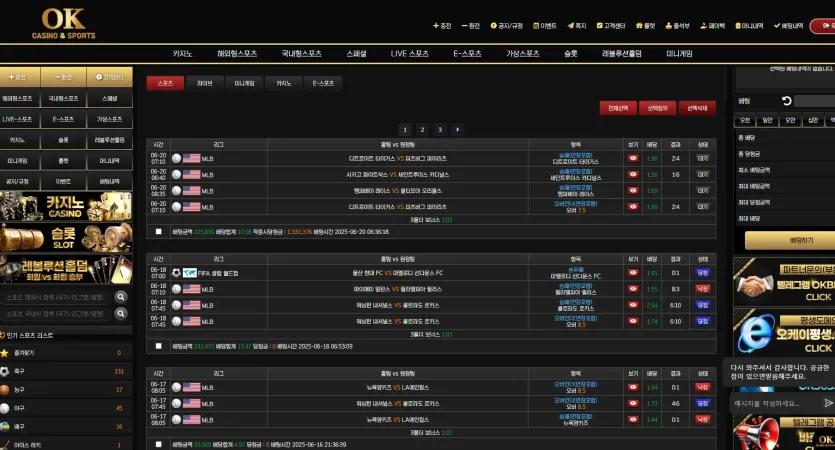Toggle eye view icon for 시카고 화이트삭스 match
This screenshot has height=450, width=835.
[633, 174]
